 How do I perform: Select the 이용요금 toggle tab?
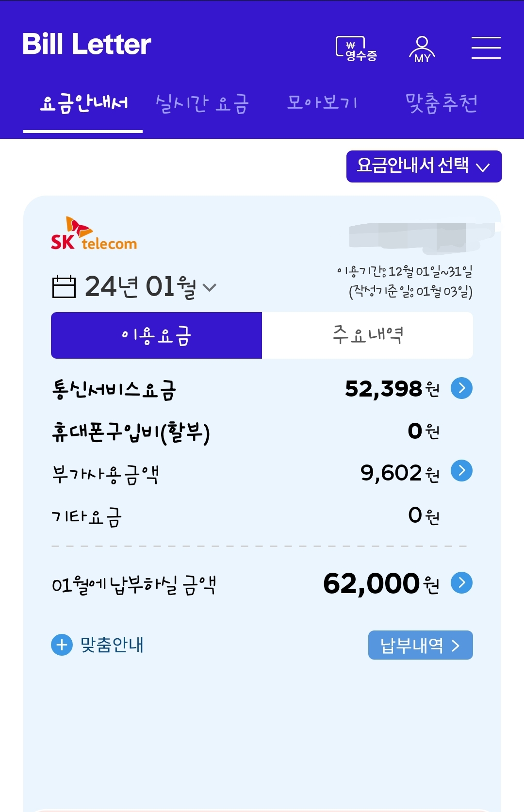156,335
